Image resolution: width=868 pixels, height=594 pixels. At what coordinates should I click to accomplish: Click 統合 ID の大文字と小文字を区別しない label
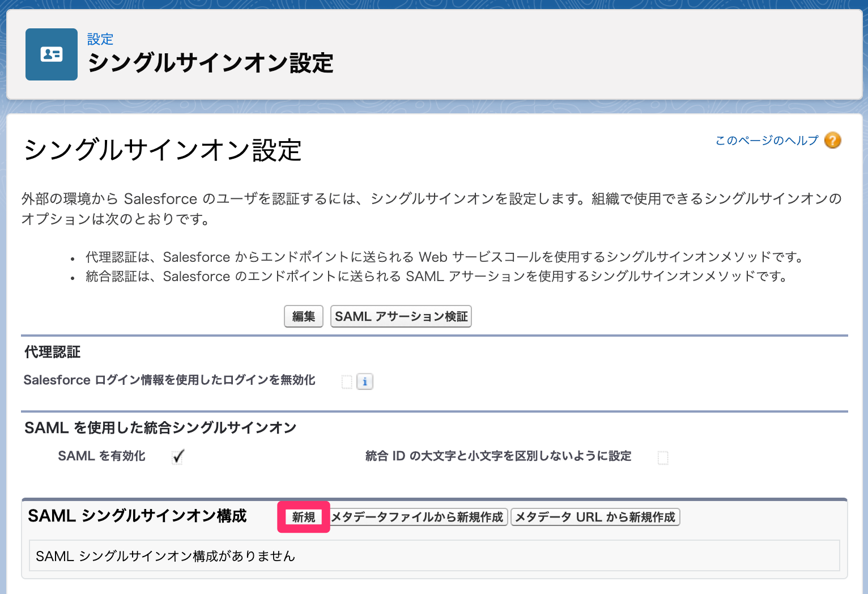pos(498,456)
